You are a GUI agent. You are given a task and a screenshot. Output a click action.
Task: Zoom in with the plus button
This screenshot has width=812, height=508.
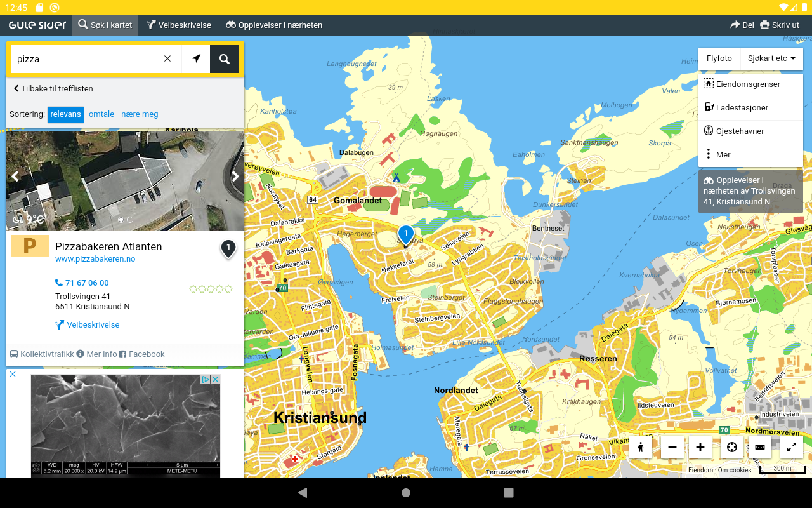pos(700,447)
